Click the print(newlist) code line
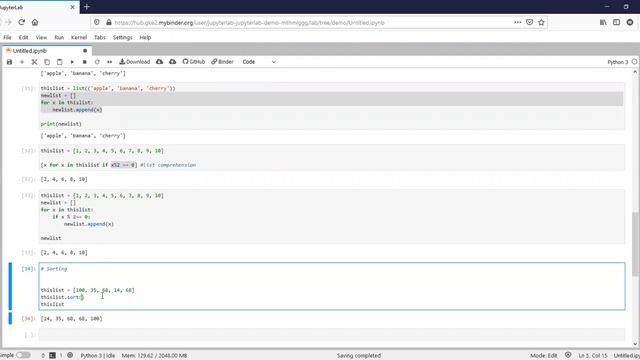640x360 pixels. pyautogui.click(x=61, y=124)
